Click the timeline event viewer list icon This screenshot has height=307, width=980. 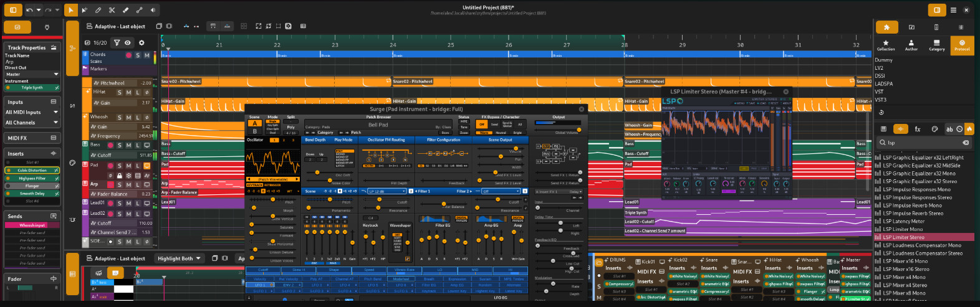[303, 26]
